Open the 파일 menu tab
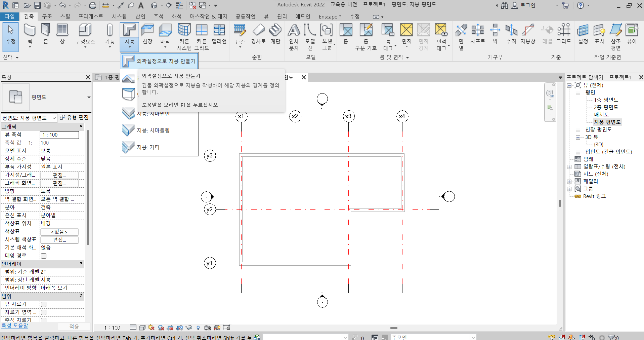This screenshot has height=340, width=644. coord(10,16)
